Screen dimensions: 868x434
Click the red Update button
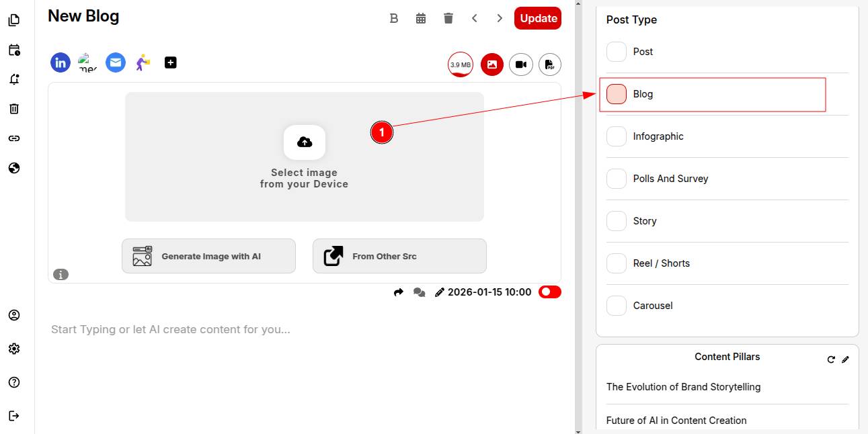tap(538, 18)
